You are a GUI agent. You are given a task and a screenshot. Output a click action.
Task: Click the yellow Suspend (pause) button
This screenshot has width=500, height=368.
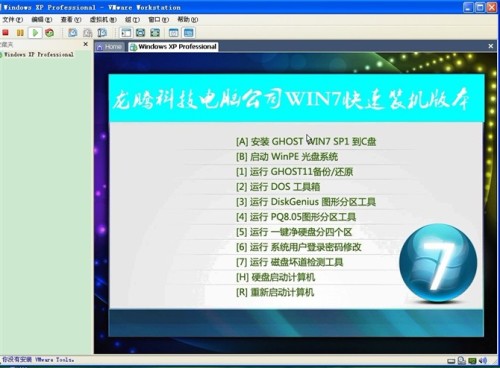pos(20,33)
